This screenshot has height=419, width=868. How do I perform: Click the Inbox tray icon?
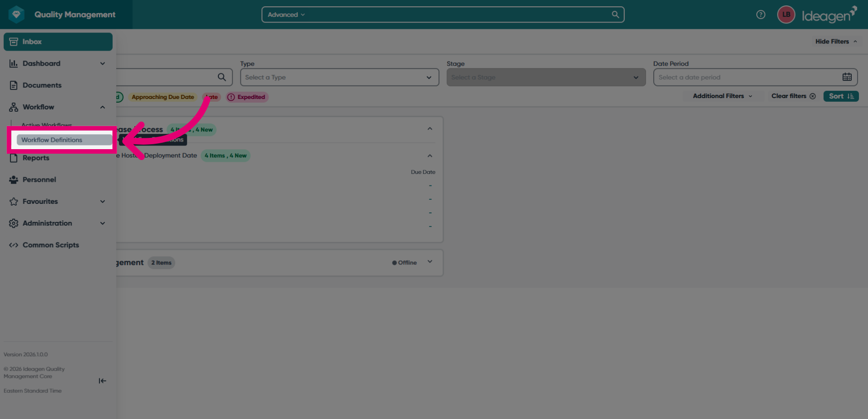coord(14,42)
